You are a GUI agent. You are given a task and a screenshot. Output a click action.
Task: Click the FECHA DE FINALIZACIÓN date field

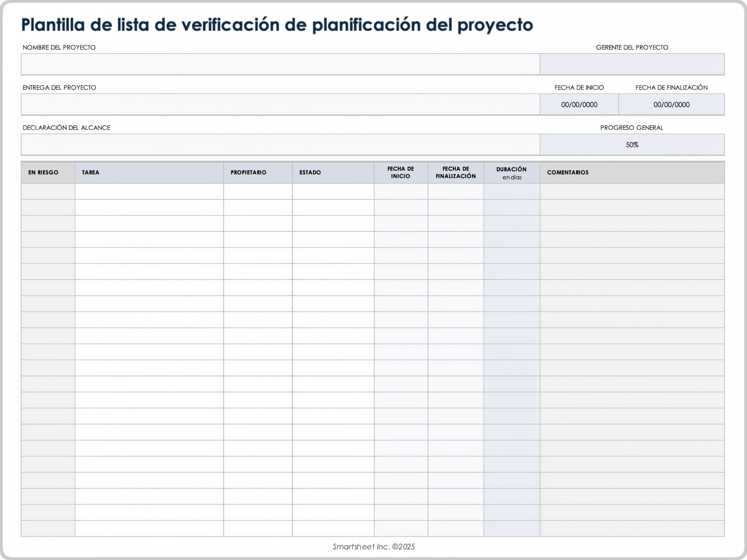pos(672,104)
